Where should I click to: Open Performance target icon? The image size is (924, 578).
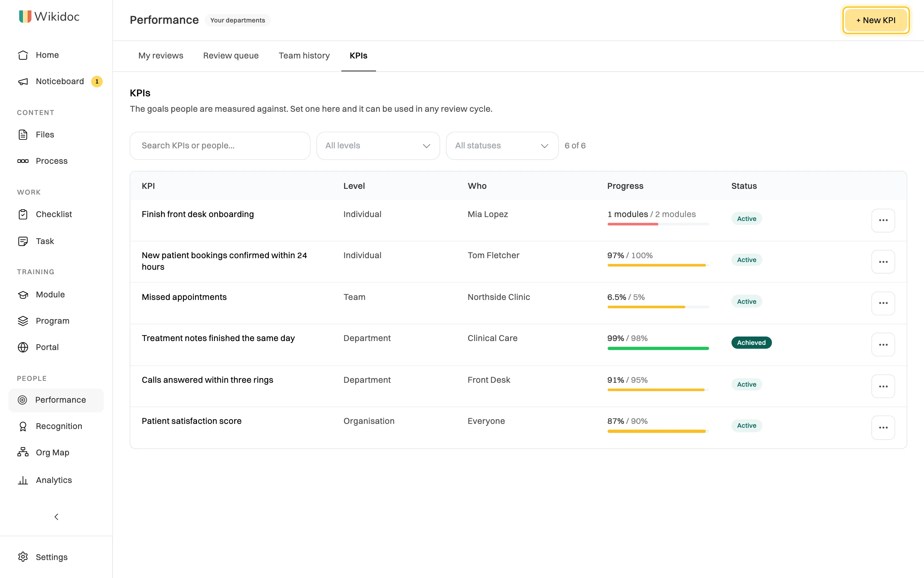[22, 400]
